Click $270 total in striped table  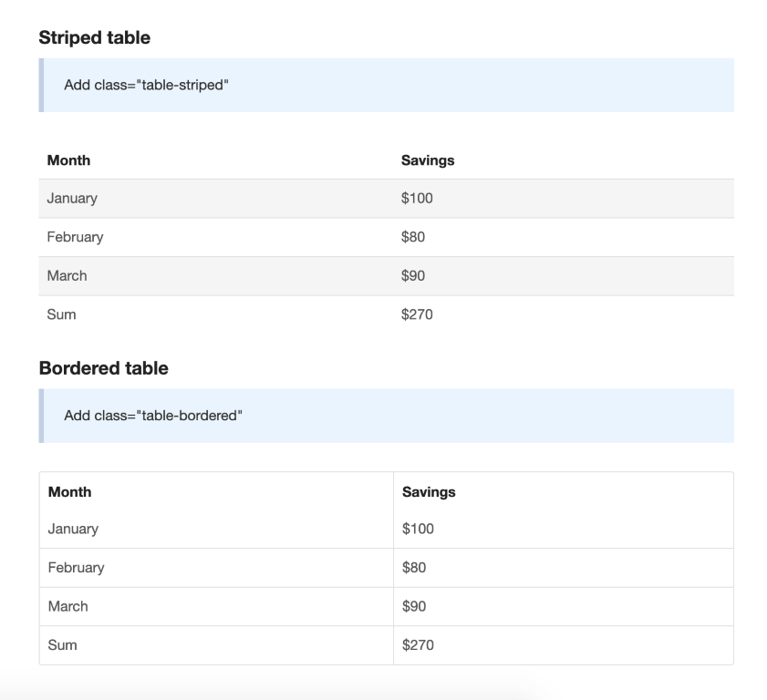pyautogui.click(x=417, y=314)
